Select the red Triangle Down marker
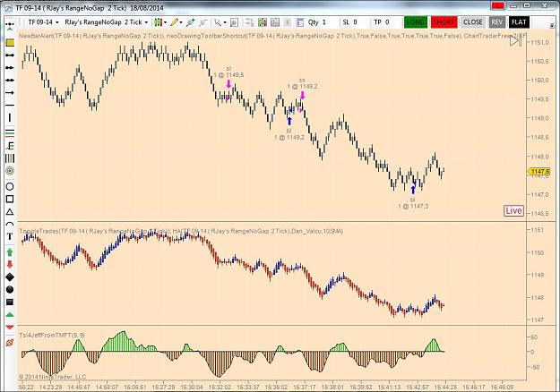 (10, 327)
